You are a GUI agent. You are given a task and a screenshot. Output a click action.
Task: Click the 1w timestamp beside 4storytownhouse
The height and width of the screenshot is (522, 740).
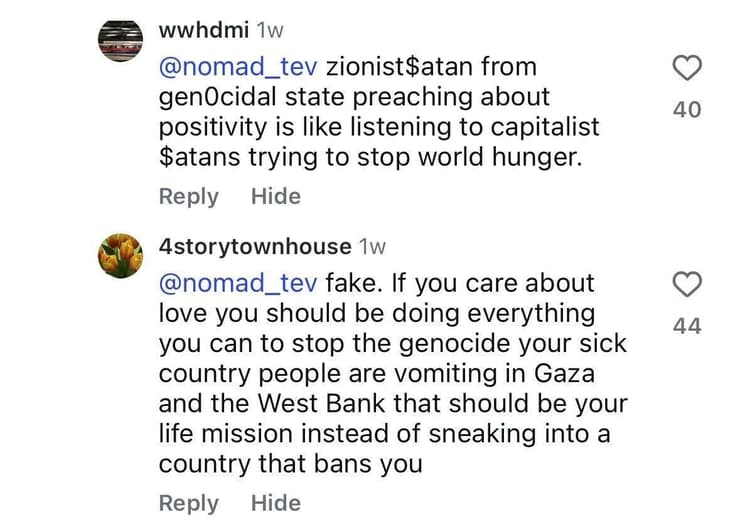click(372, 247)
